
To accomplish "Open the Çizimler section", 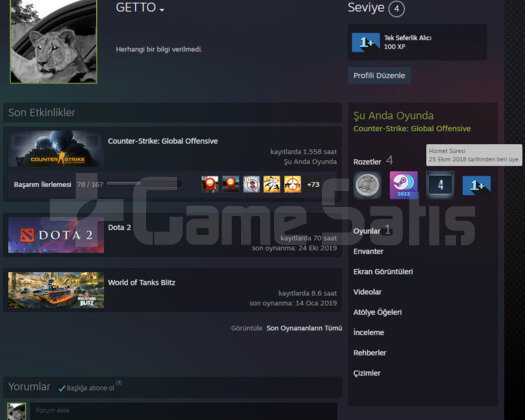I will pyautogui.click(x=367, y=373).
